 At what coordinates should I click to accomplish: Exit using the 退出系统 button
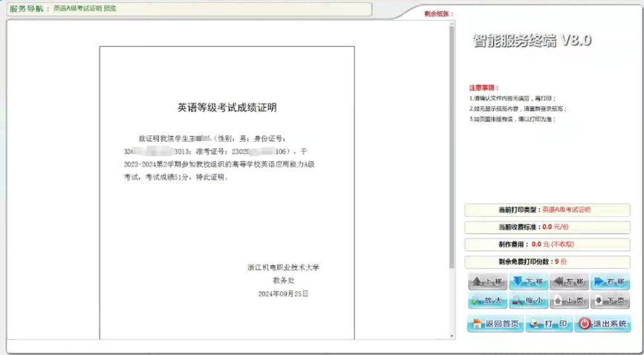pos(602,325)
